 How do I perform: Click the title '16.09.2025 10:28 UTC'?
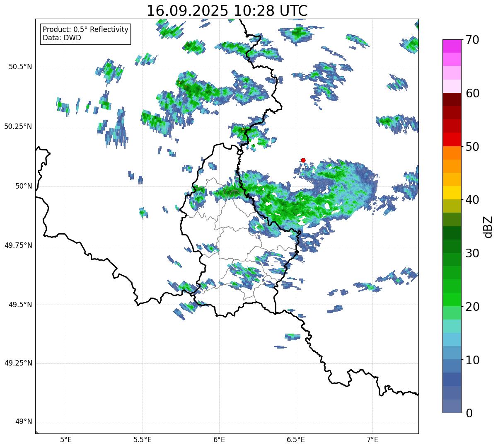point(227,11)
